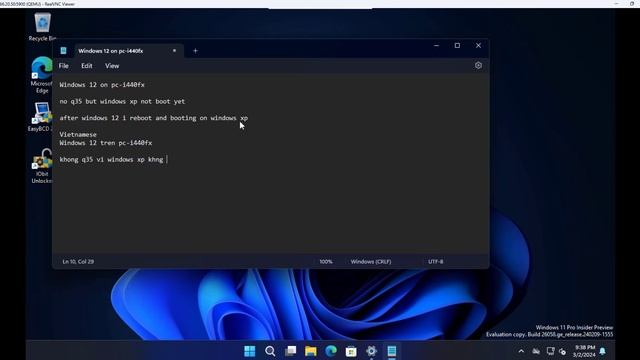Screen dimensions: 640x360
Task: Click the line 'Windows 12 tren pc-i440fx'
Action: (x=106, y=143)
